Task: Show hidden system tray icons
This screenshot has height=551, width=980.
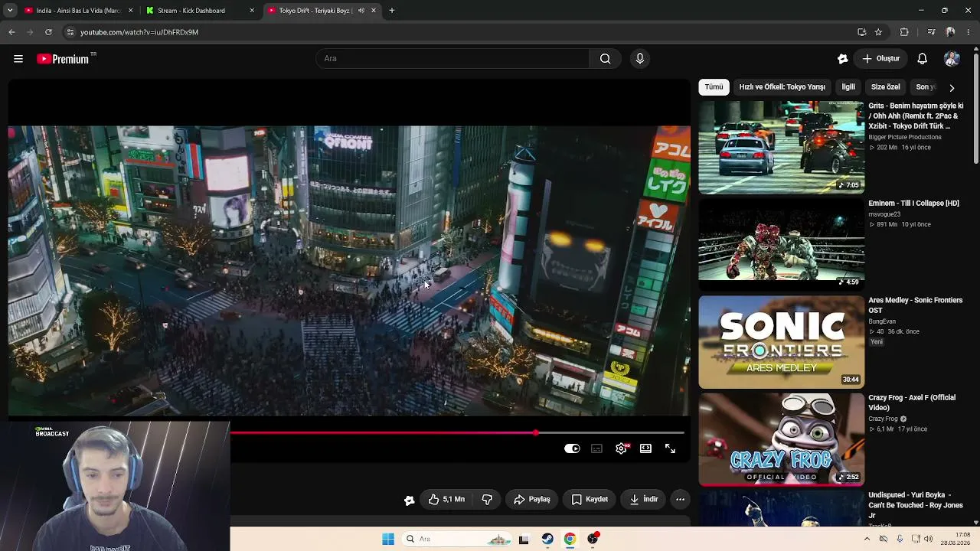Action: pyautogui.click(x=867, y=539)
